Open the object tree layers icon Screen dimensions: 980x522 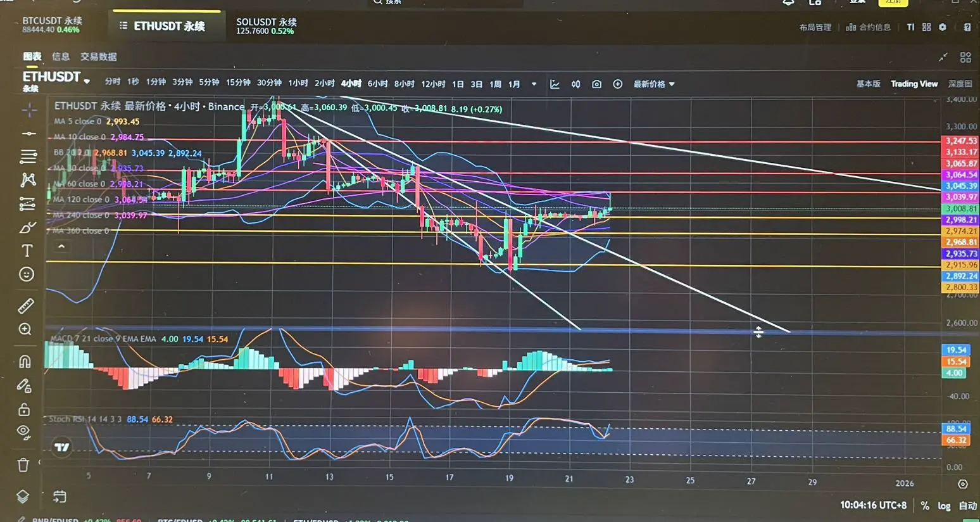pos(23,497)
